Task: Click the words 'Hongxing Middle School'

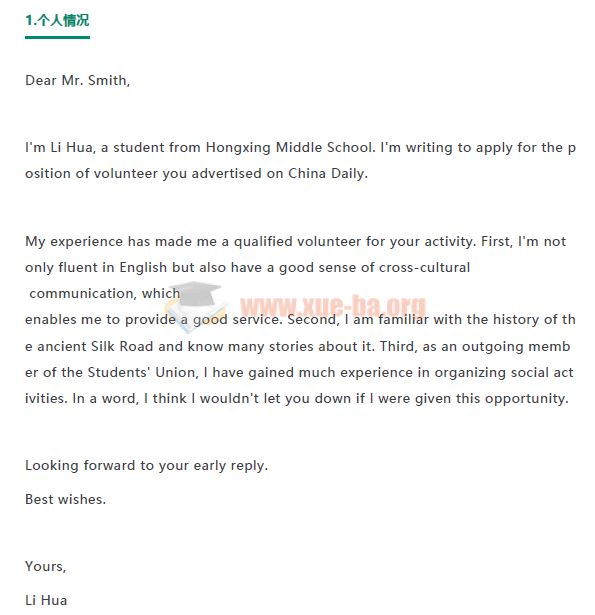Action: [288, 147]
